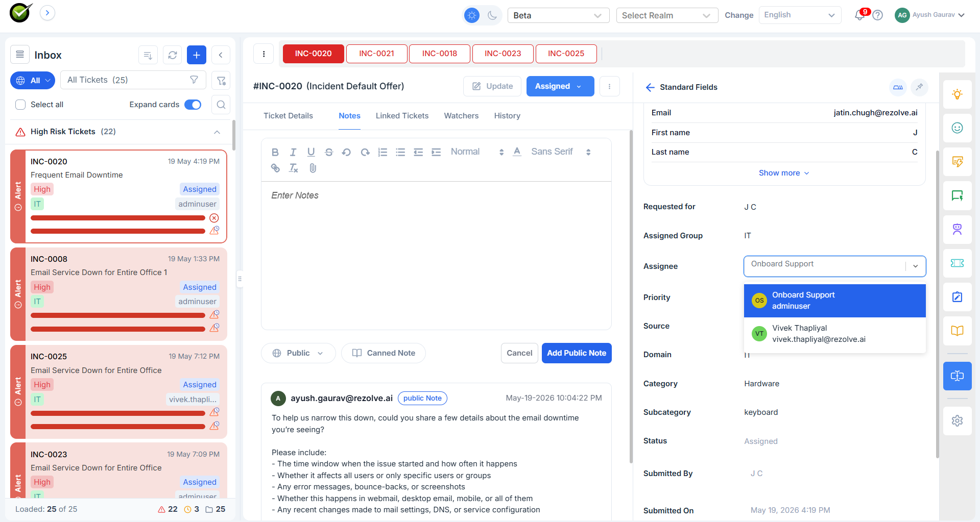Switch to the Ticket Details tab
The height and width of the screenshot is (522, 980).
tap(288, 116)
